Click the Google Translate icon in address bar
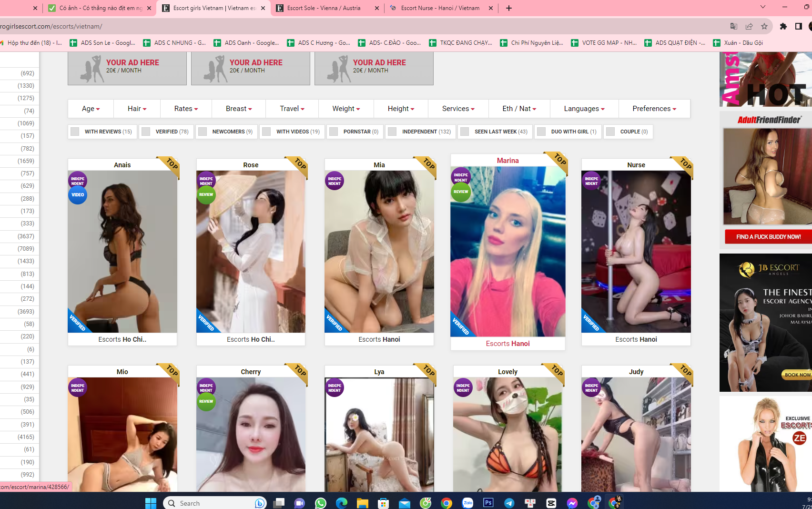 click(x=734, y=26)
